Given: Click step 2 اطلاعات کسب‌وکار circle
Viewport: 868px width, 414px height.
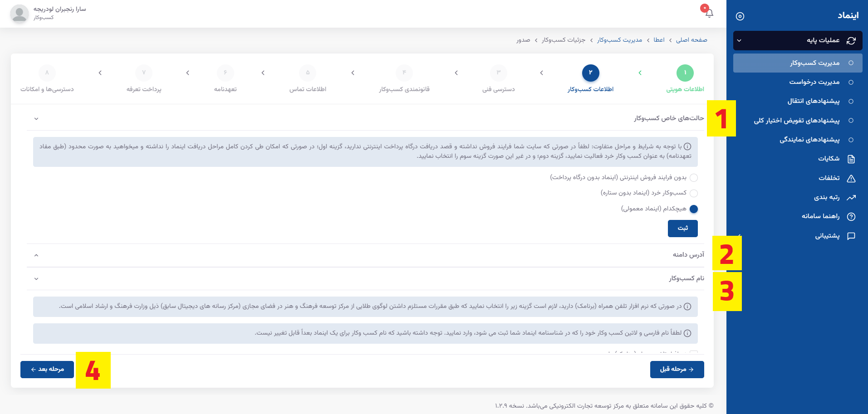Looking at the screenshot, I should click(590, 73).
